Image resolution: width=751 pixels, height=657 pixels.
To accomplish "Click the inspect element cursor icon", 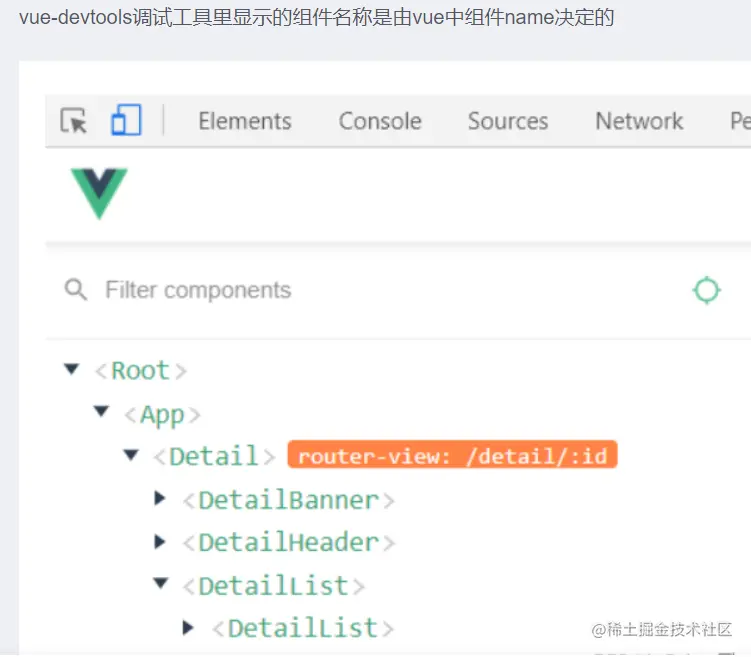I will click(74, 121).
